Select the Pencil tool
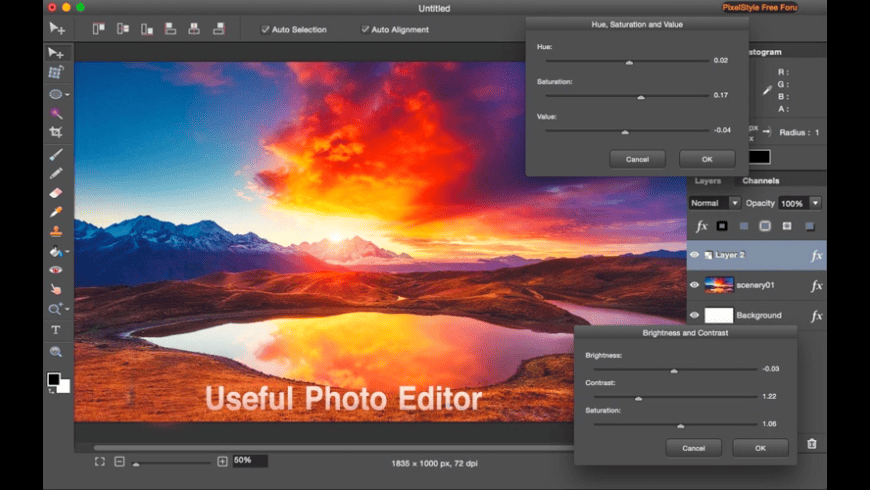Image resolution: width=870 pixels, height=490 pixels. click(55, 174)
